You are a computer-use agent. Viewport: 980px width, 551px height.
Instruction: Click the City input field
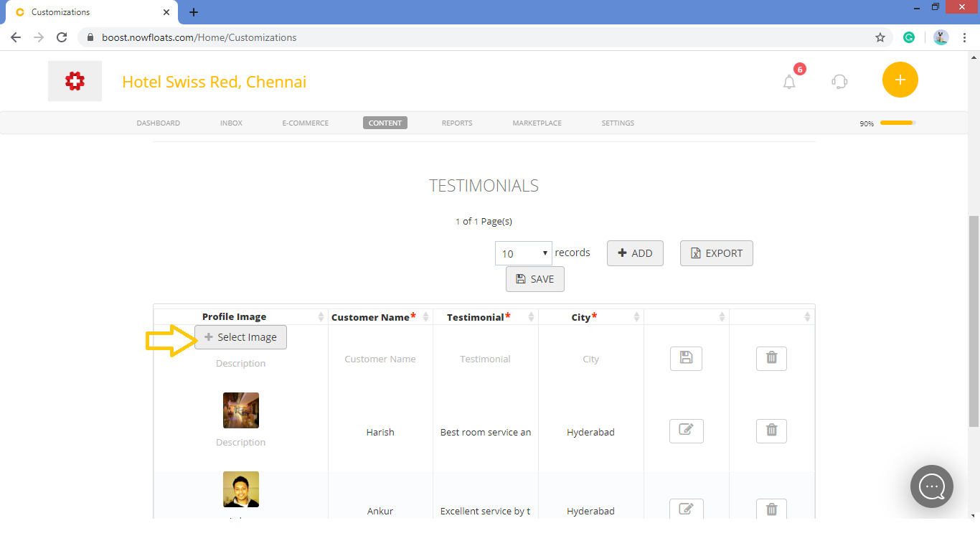coord(591,359)
